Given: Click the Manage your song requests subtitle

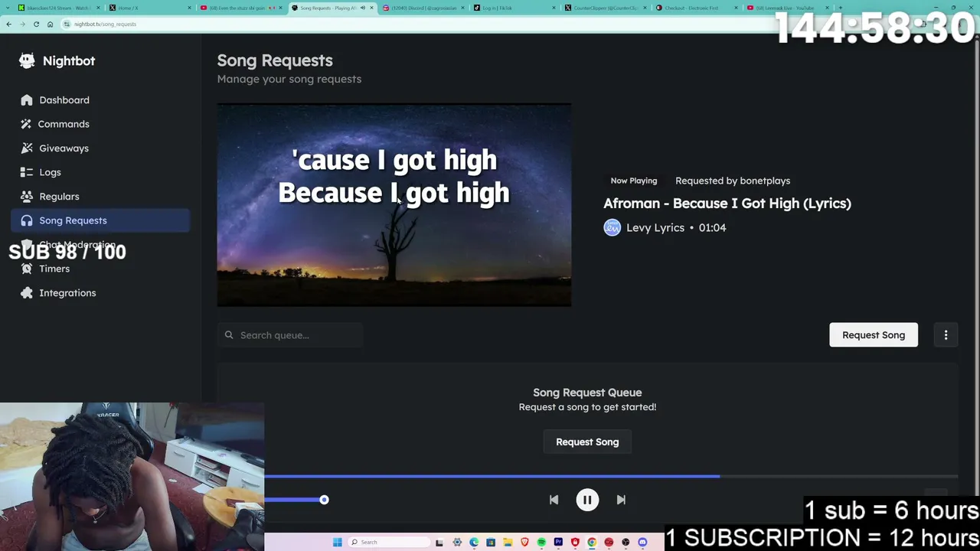Looking at the screenshot, I should point(289,79).
